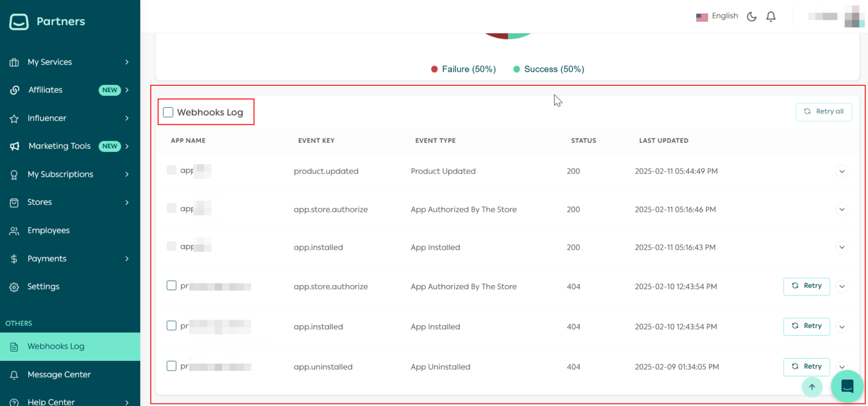The height and width of the screenshot is (406, 868).
Task: Retry the 404 app.store.authorize webhook
Action: coord(806,286)
